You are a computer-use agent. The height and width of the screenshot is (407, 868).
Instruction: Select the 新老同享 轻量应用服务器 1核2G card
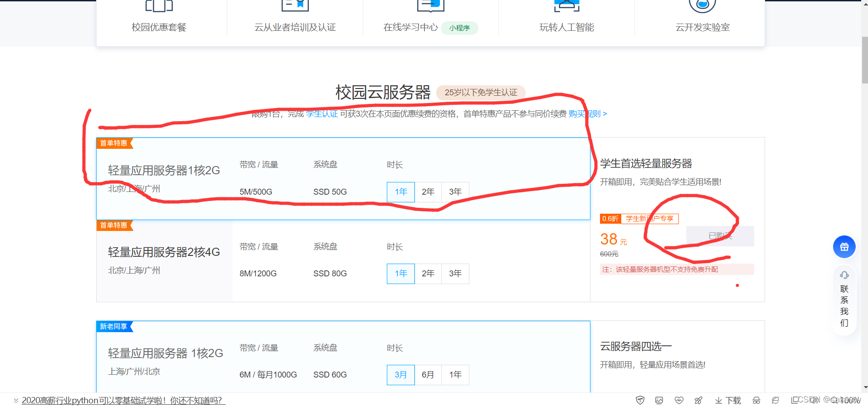(343, 357)
